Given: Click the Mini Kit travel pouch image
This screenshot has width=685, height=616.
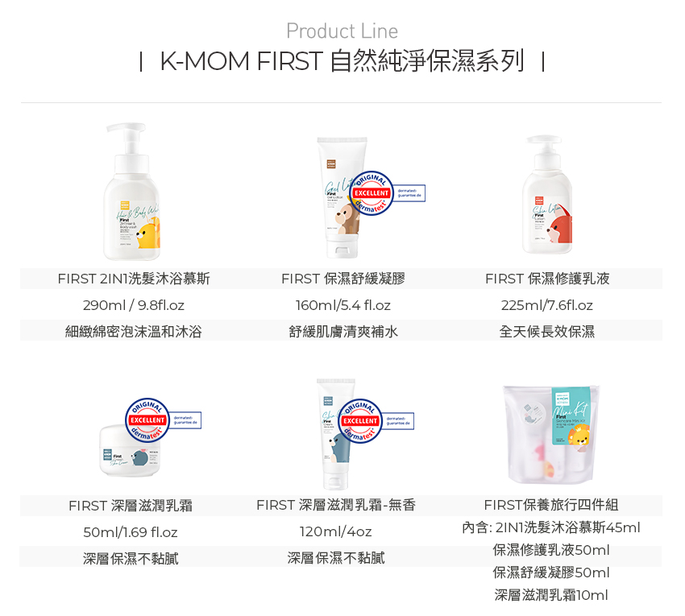Looking at the screenshot, I should coord(551,434).
